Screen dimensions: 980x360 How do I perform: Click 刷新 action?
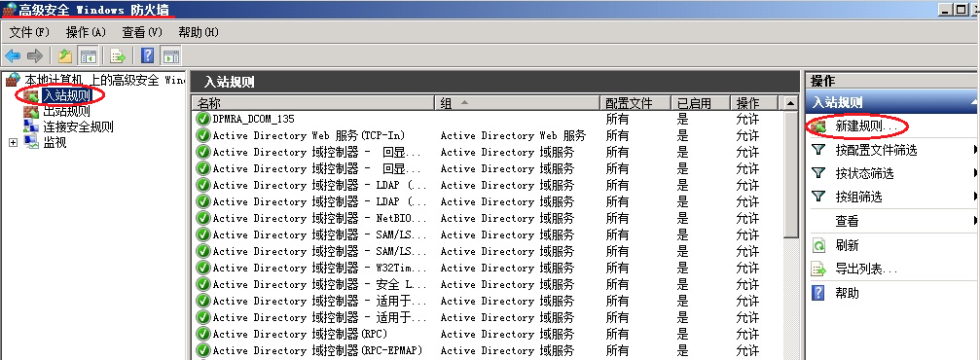point(847,245)
